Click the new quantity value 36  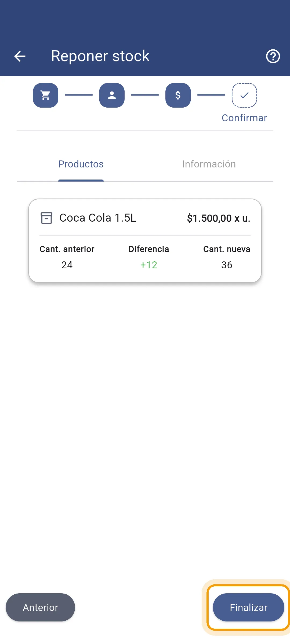coord(227,265)
